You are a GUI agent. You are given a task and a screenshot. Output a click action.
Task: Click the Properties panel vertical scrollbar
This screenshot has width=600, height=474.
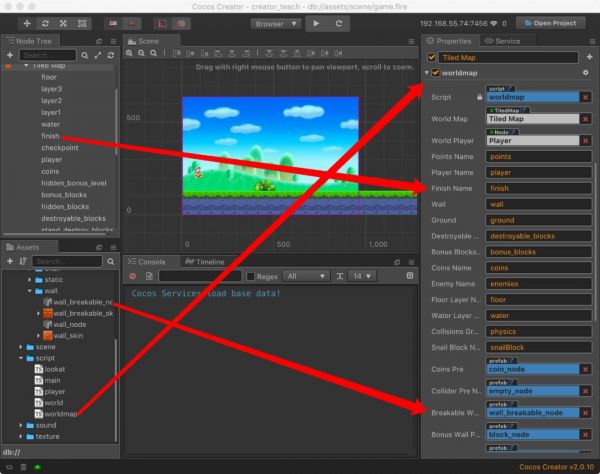596,242
